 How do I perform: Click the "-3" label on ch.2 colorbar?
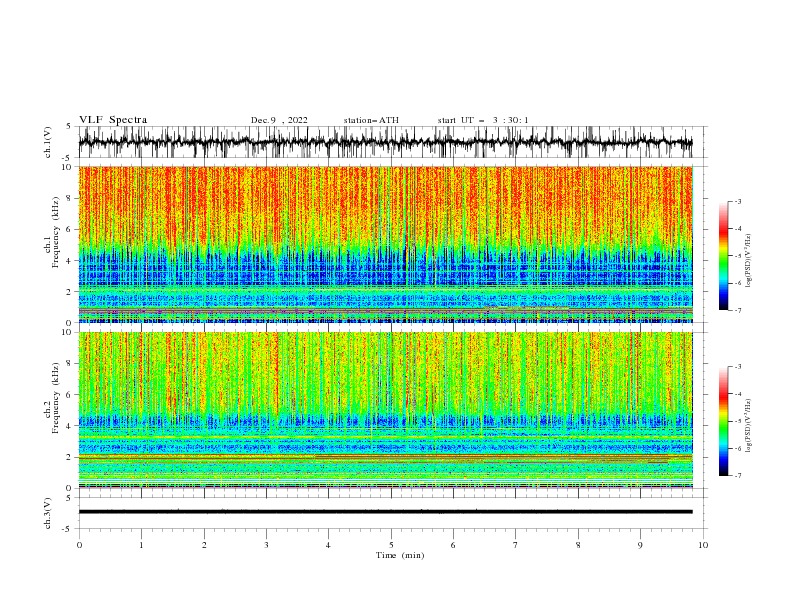738,367
